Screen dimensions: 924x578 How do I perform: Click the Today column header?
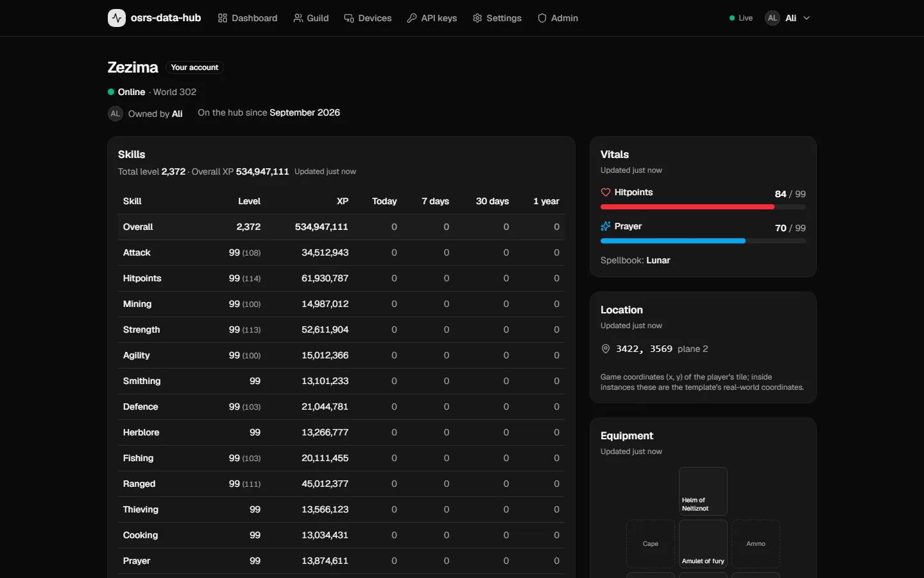point(384,201)
